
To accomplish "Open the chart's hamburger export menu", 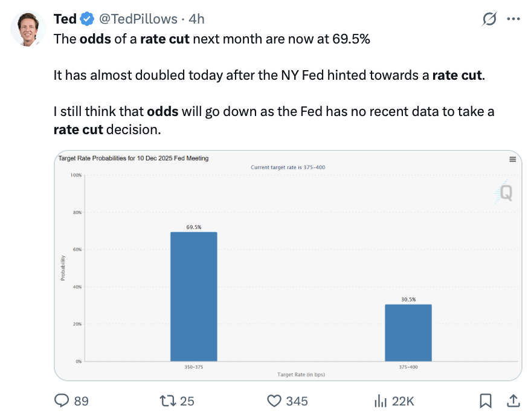I will [x=512, y=158].
